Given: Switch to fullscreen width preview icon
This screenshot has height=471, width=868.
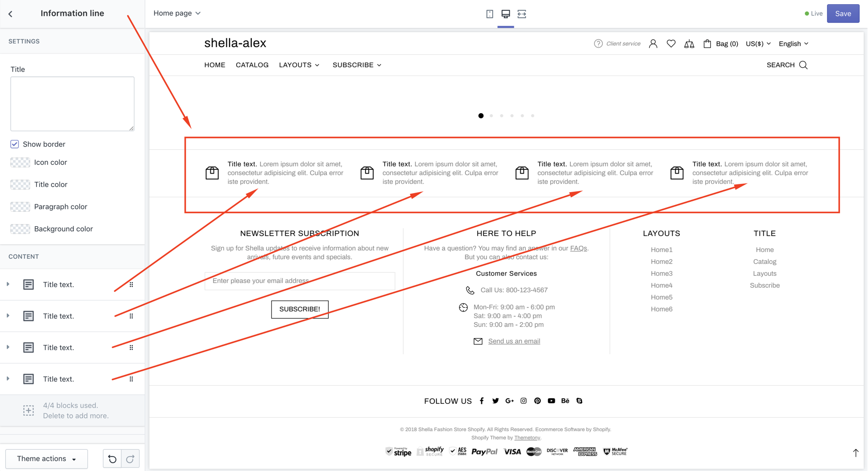Looking at the screenshot, I should tap(522, 14).
